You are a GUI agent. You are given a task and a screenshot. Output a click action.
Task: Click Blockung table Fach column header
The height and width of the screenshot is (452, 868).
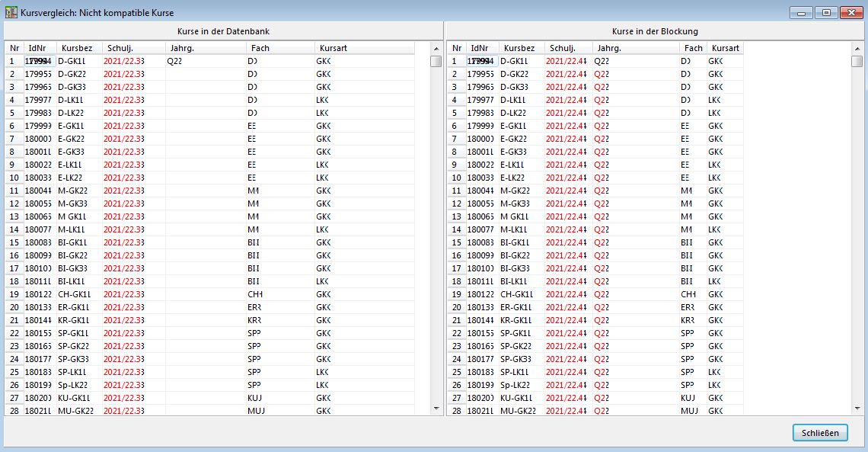(693, 48)
